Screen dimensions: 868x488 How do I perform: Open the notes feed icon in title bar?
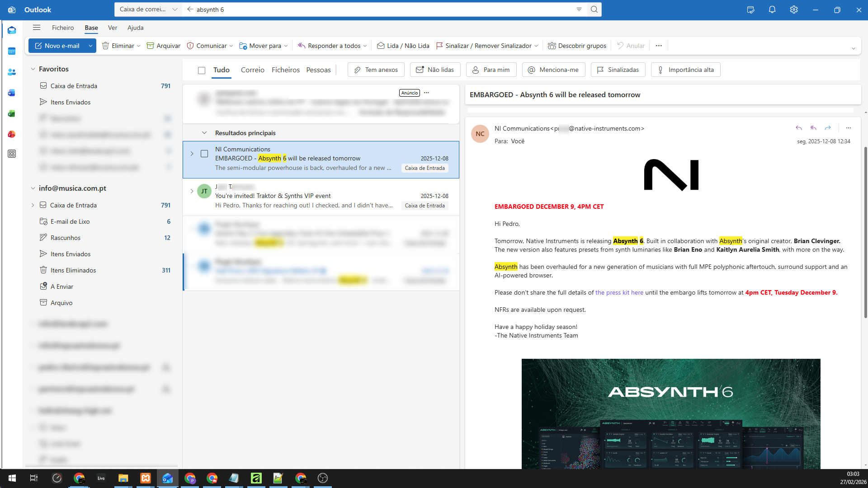point(751,10)
